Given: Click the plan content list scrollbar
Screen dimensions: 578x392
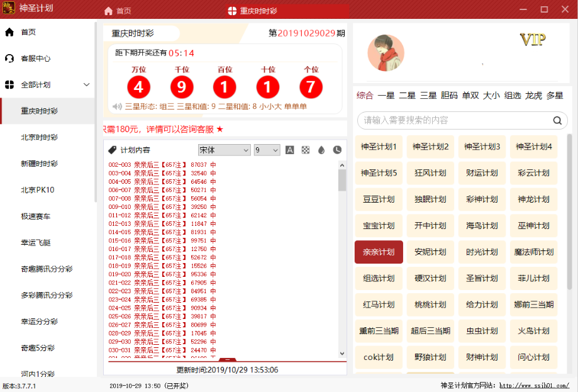Looking at the screenshot, I should 342,179.
